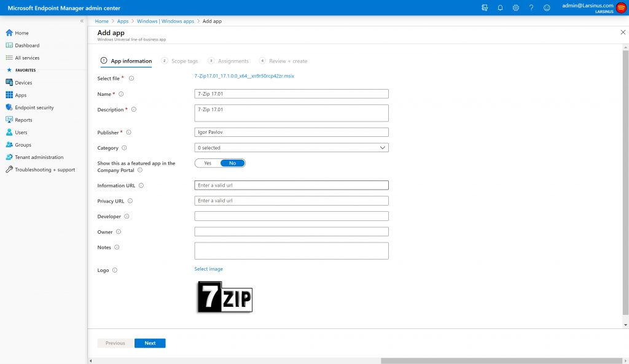Show info tooltip for Privacy URL

[130, 201]
